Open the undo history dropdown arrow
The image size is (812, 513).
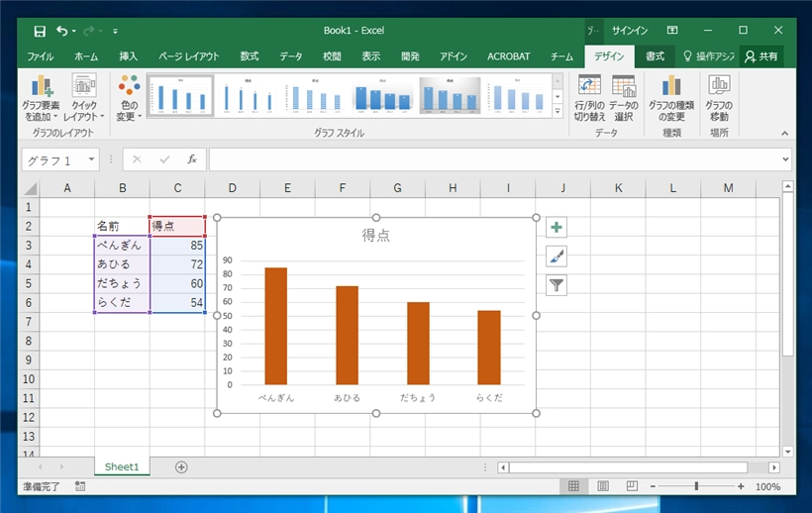click(74, 31)
